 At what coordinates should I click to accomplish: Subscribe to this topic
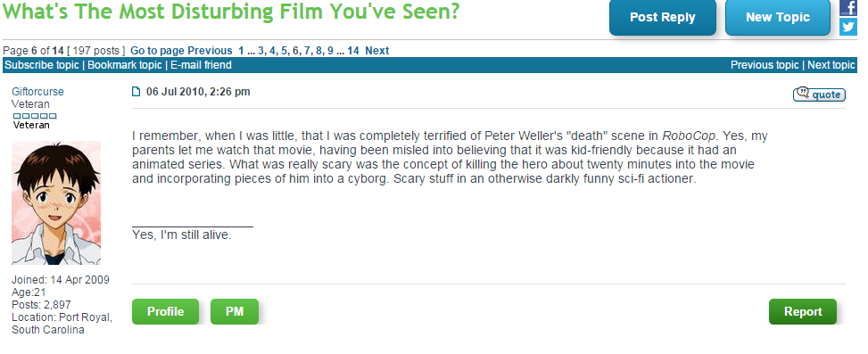point(42,65)
